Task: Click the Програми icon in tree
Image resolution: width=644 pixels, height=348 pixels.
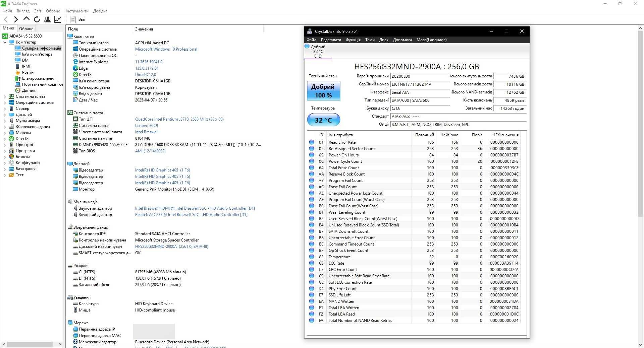Action: coord(11,151)
